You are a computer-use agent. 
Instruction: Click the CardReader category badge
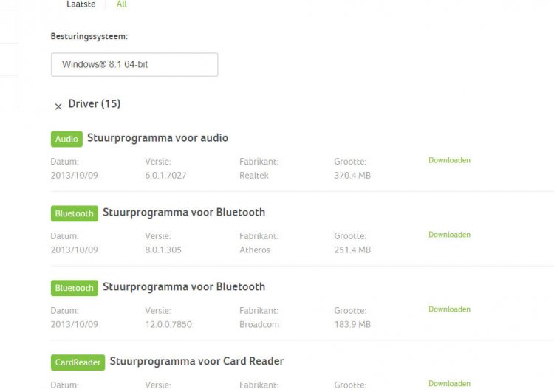point(78,362)
